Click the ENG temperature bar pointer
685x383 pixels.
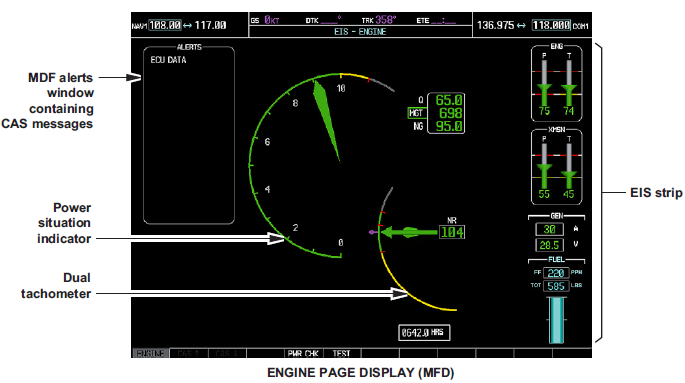[x=569, y=91]
